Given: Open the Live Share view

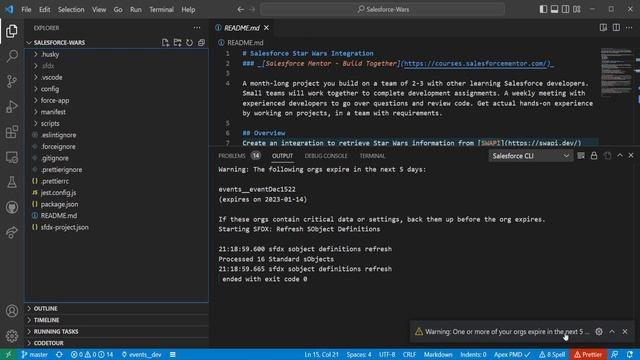Looking at the screenshot, I should coord(12,233).
